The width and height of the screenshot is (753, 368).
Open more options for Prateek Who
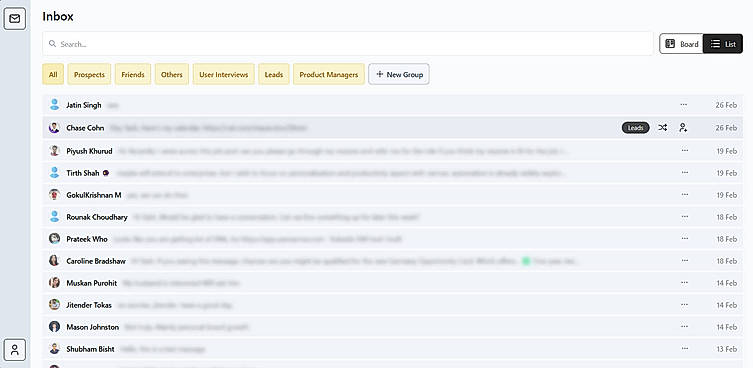click(684, 239)
